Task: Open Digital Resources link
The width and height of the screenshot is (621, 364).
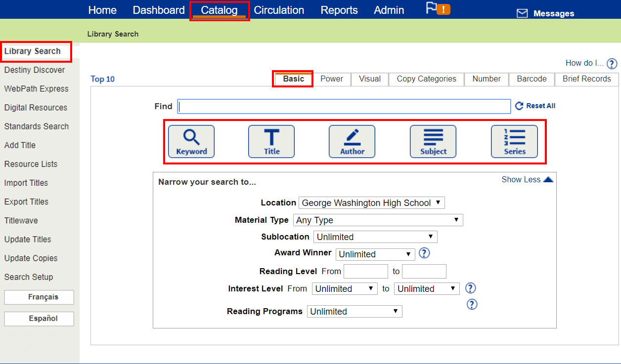Action: (x=36, y=108)
